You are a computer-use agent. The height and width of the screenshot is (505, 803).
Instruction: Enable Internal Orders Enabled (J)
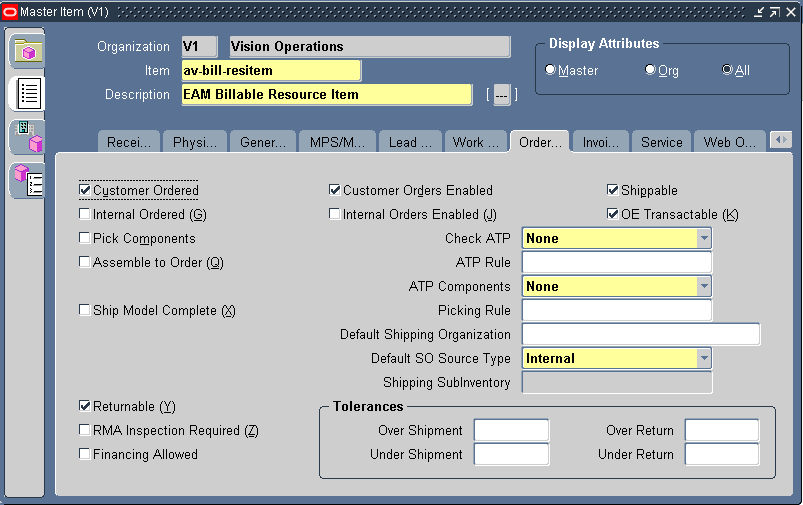coord(334,214)
